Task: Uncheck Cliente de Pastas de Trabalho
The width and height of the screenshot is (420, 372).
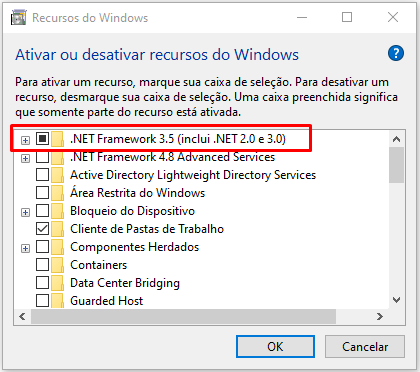Action: point(42,229)
